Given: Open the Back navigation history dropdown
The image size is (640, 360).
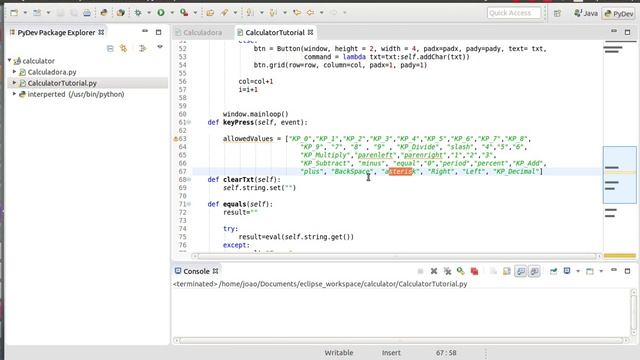Looking at the screenshot, I should click(322, 13).
